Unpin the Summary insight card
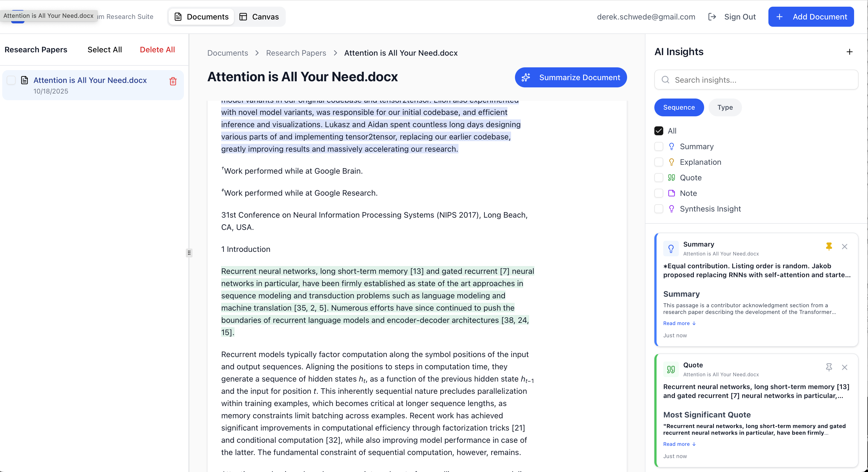The width and height of the screenshot is (868, 472). 829,247
